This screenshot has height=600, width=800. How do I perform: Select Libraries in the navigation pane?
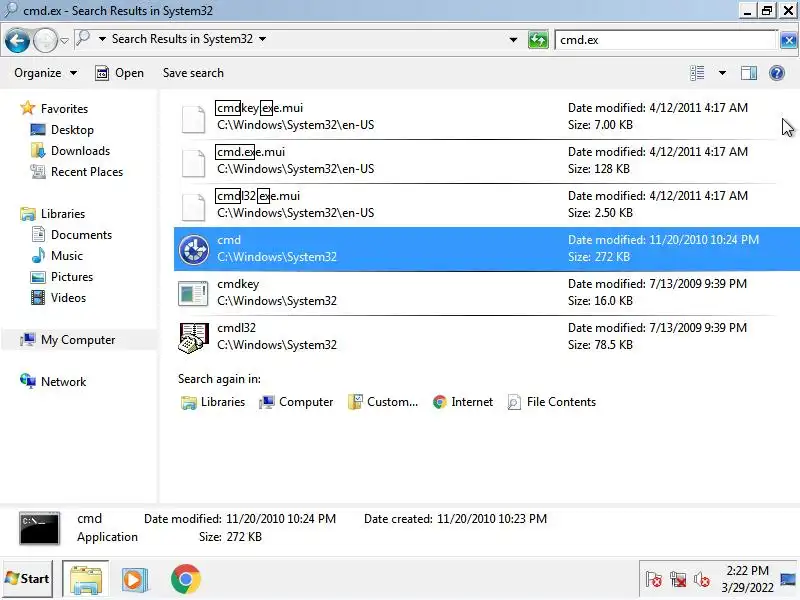pyautogui.click(x=53, y=213)
